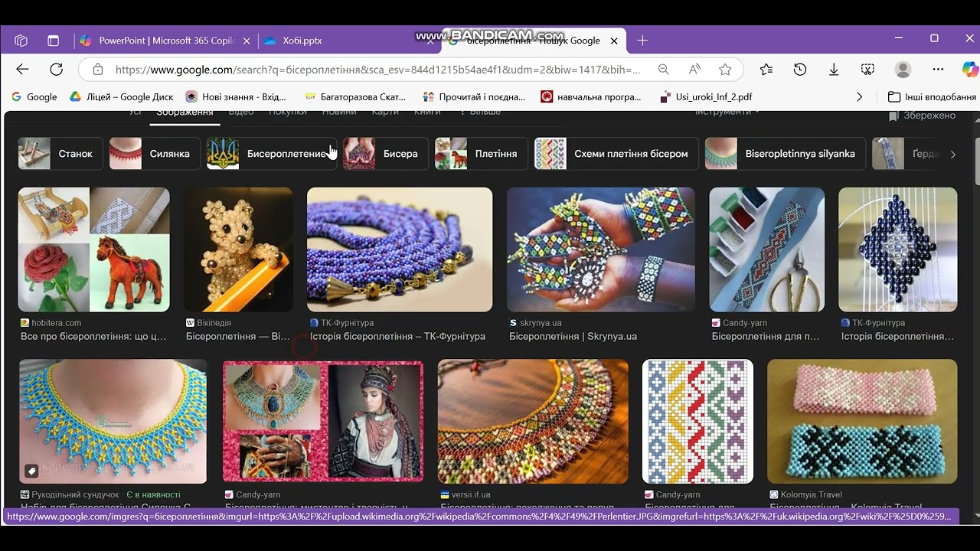Open a new browser tab
980x551 pixels.
tap(642, 41)
